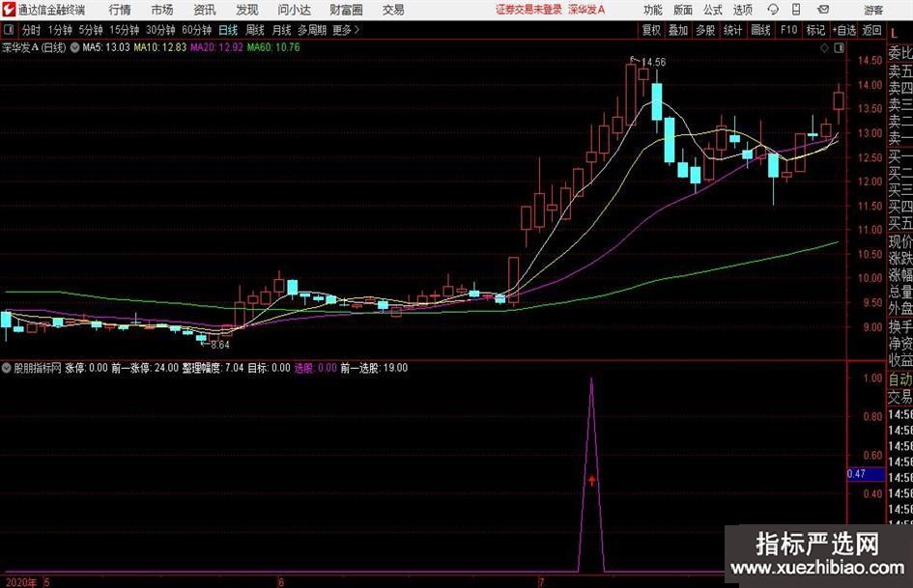The width and height of the screenshot is (913, 588).
Task: Click the MA10: 12.83 label
Action: coord(160,47)
